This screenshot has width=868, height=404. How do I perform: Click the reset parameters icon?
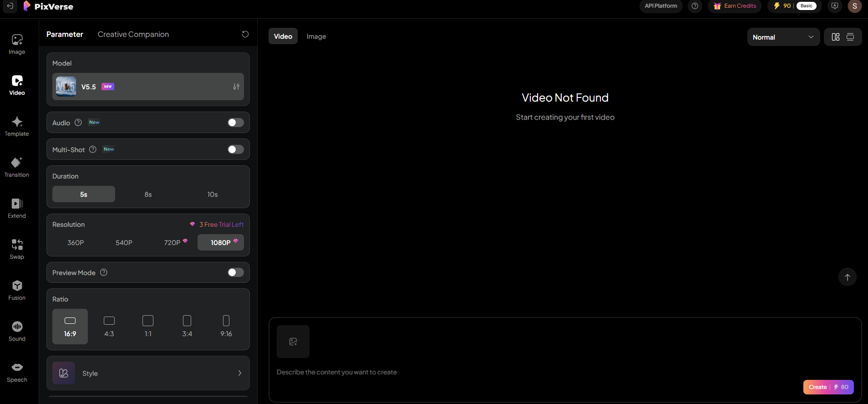[x=245, y=34]
